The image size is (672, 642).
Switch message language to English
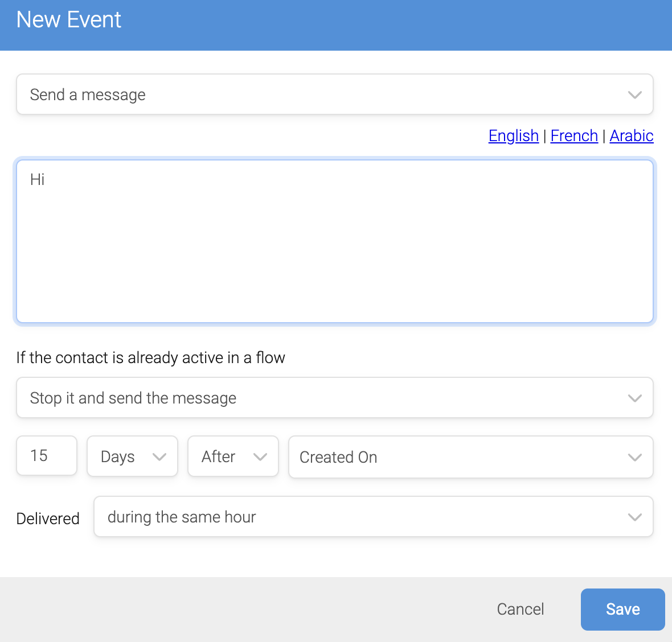click(x=514, y=136)
